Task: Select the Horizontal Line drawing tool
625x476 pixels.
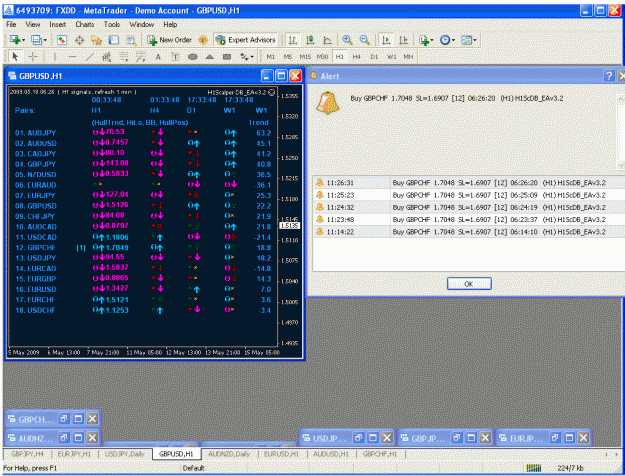Action: (72, 57)
